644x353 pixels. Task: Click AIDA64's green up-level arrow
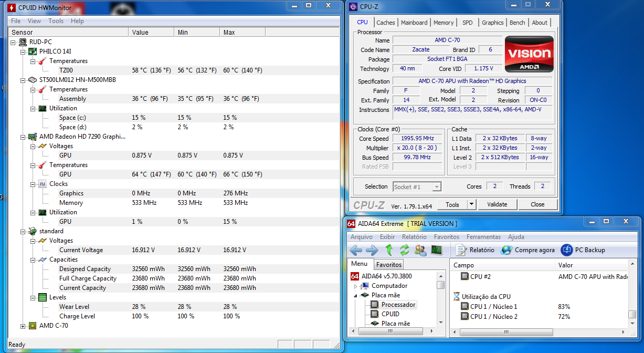pyautogui.click(x=389, y=250)
